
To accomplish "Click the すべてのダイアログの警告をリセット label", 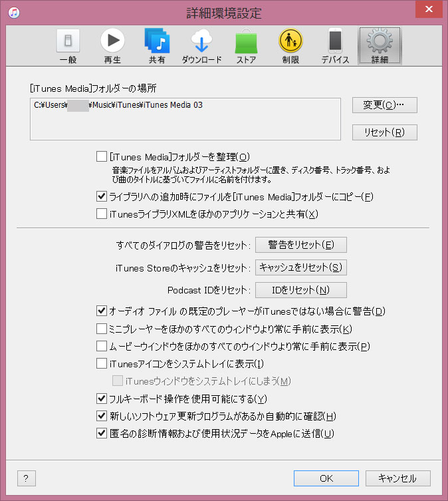I will click(183, 245).
